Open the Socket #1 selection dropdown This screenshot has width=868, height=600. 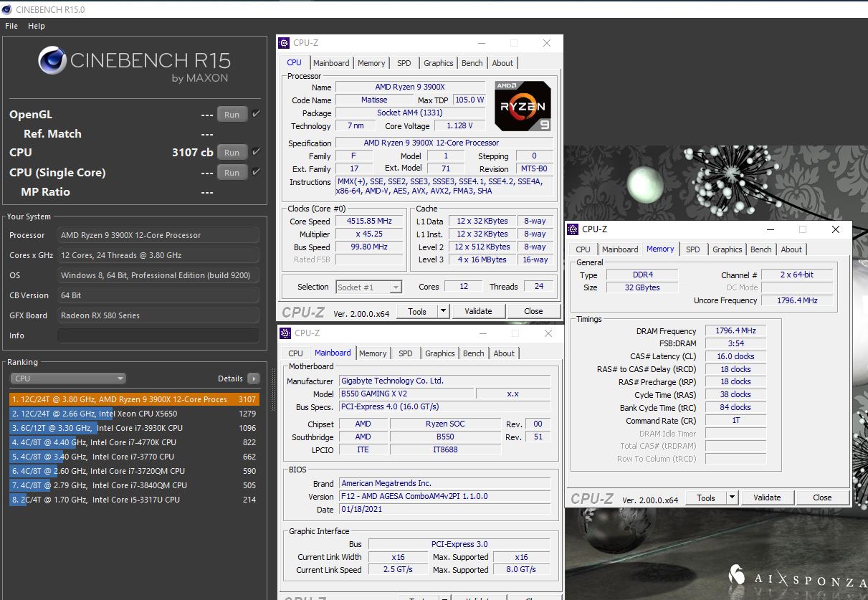pos(368,287)
